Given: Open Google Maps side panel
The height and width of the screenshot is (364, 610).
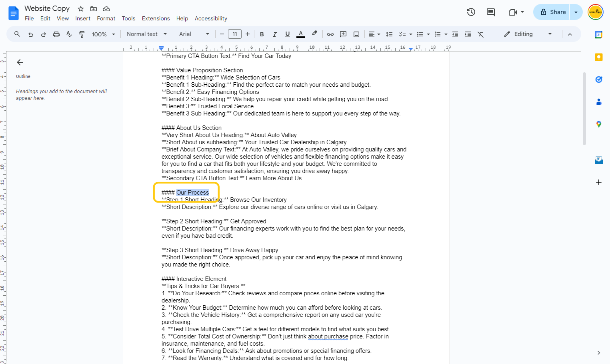Looking at the screenshot, I should [599, 124].
